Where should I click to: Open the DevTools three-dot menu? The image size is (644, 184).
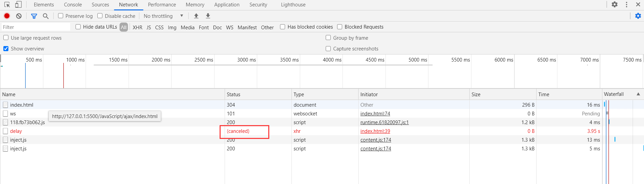(627, 5)
